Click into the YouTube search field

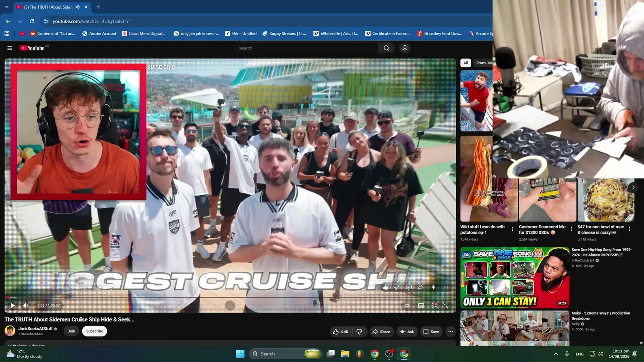coord(306,48)
